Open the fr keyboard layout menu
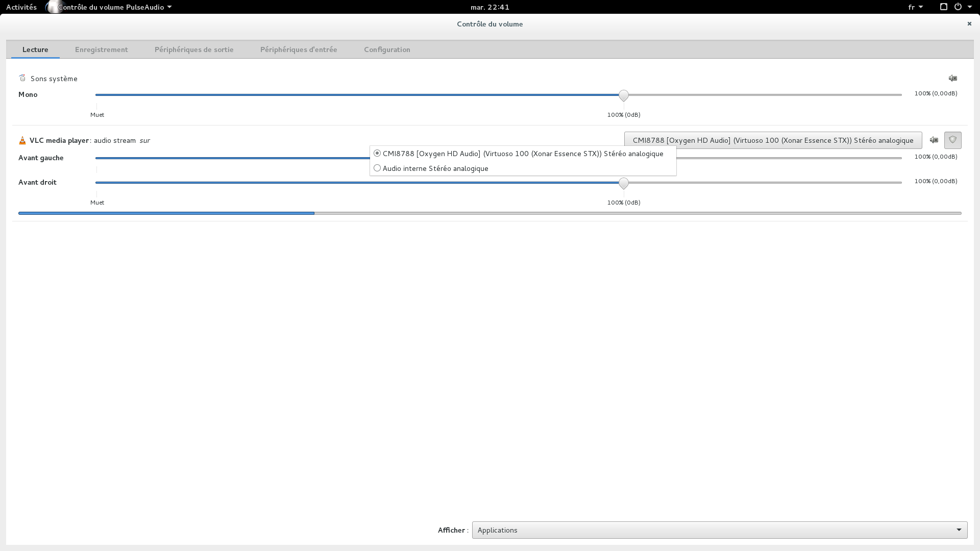 (915, 7)
